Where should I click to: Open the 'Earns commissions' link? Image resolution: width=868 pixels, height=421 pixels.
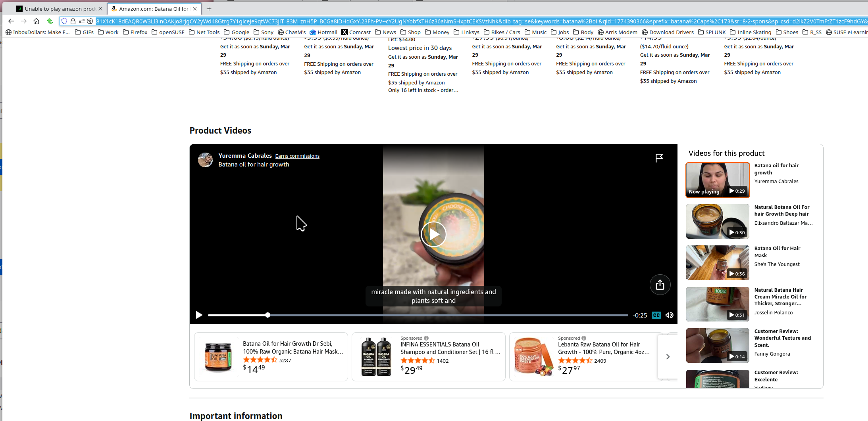pyautogui.click(x=297, y=156)
